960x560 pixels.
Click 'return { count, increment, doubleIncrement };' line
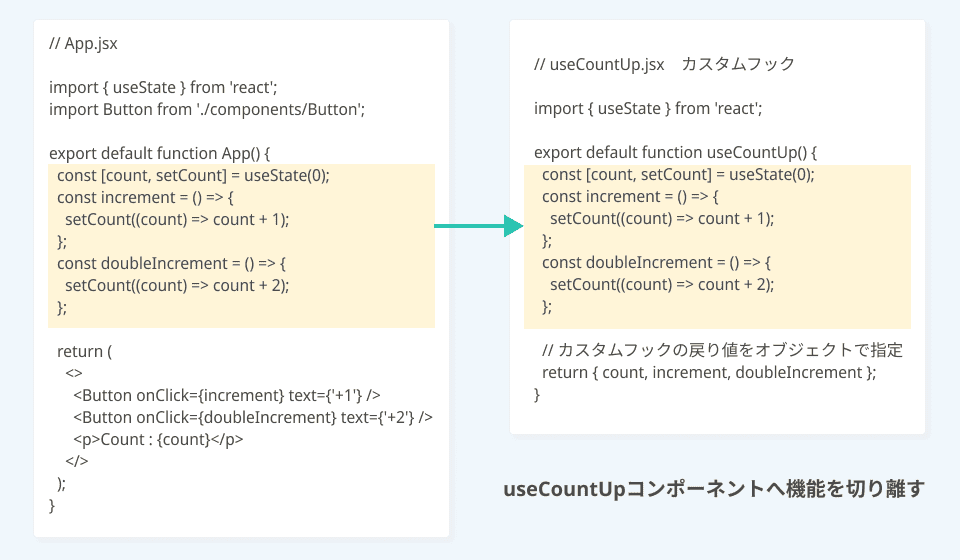click(709, 373)
